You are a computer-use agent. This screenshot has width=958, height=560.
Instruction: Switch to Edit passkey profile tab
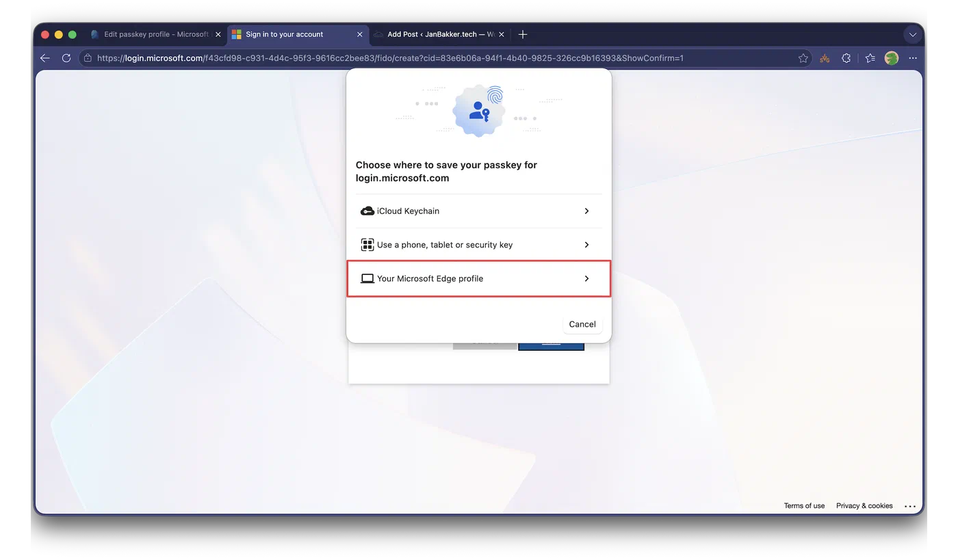click(x=156, y=34)
